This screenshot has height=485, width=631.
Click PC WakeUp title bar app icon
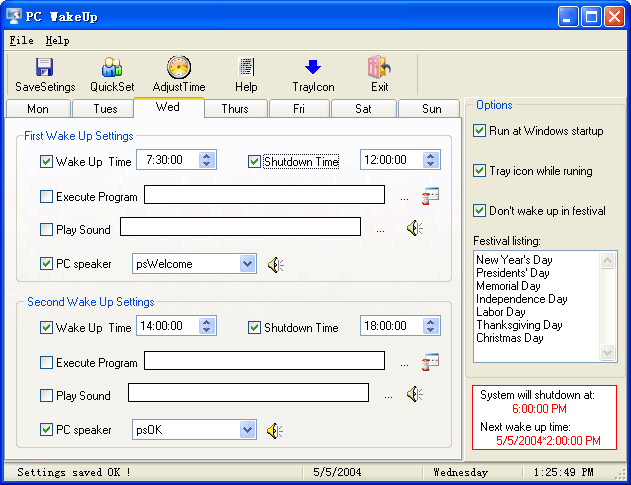coord(14,17)
